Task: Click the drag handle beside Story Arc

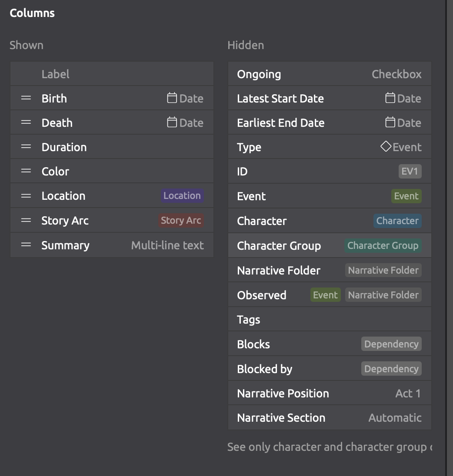Action: coord(26,220)
